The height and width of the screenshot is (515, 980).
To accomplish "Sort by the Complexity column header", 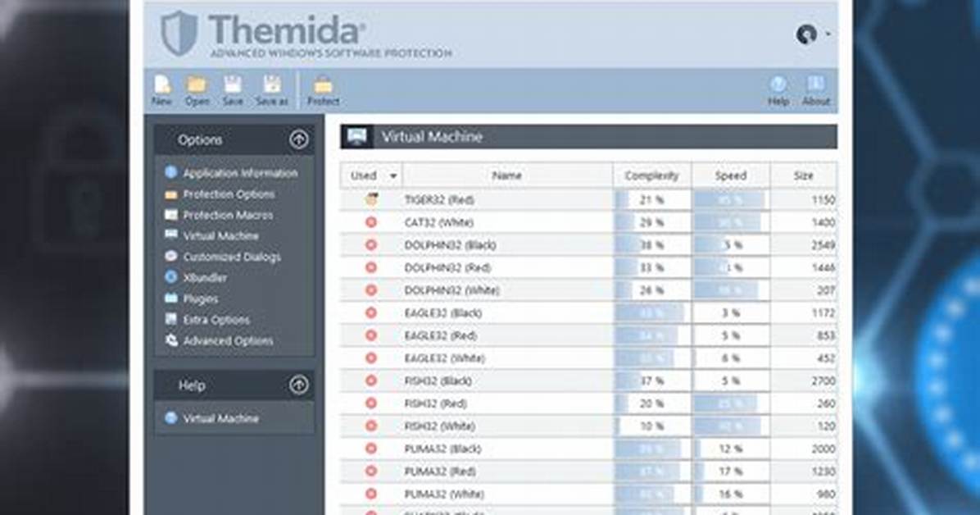I will coord(652,175).
